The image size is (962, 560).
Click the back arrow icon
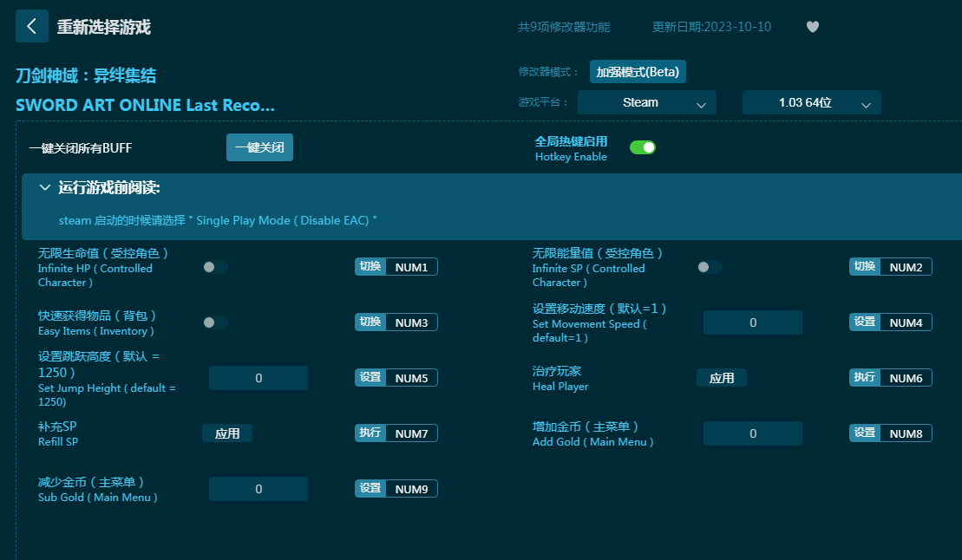click(x=32, y=26)
